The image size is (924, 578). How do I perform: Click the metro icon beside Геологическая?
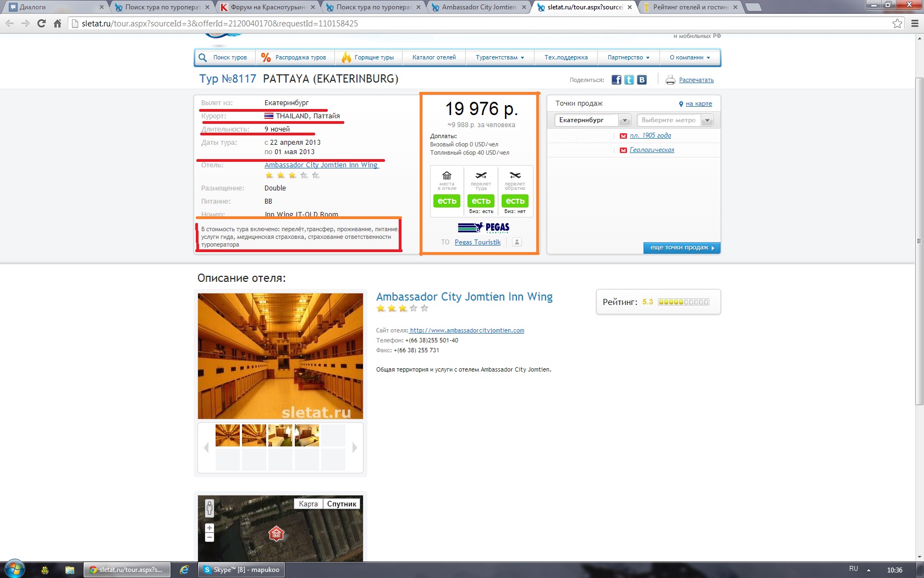coord(623,150)
